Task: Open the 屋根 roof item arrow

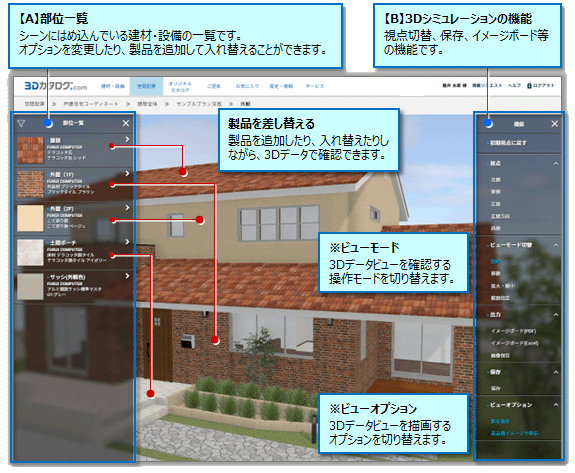Action: coord(127,139)
